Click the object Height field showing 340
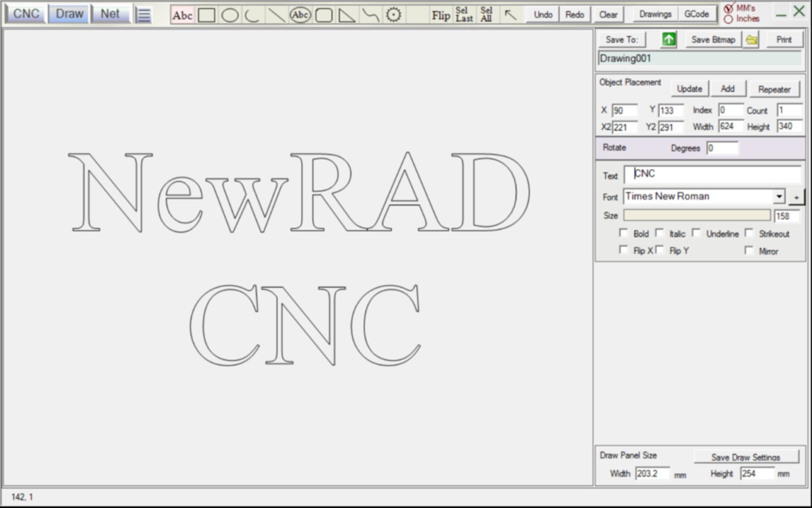This screenshot has width=812, height=508. [x=789, y=126]
